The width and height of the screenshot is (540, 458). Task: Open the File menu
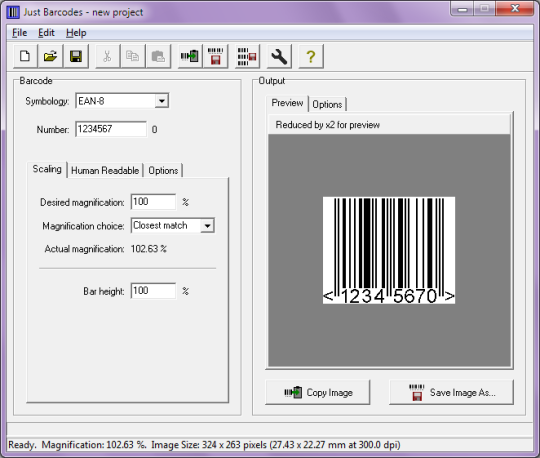20,33
